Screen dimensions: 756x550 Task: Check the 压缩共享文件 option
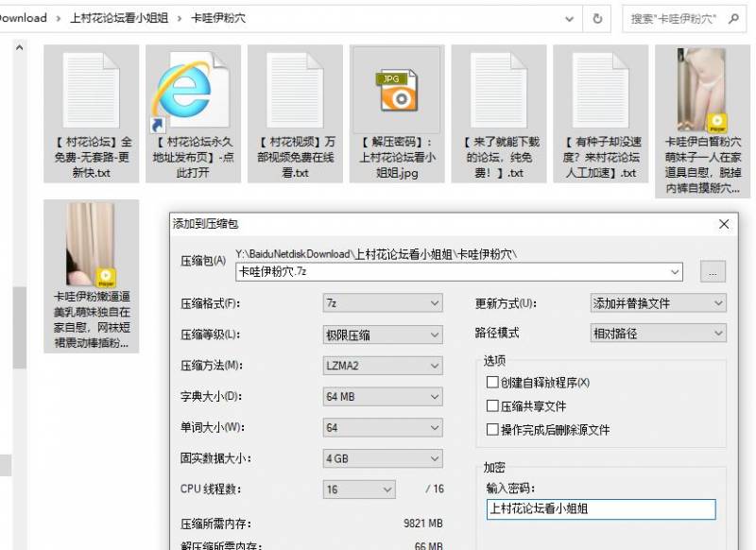[491, 405]
